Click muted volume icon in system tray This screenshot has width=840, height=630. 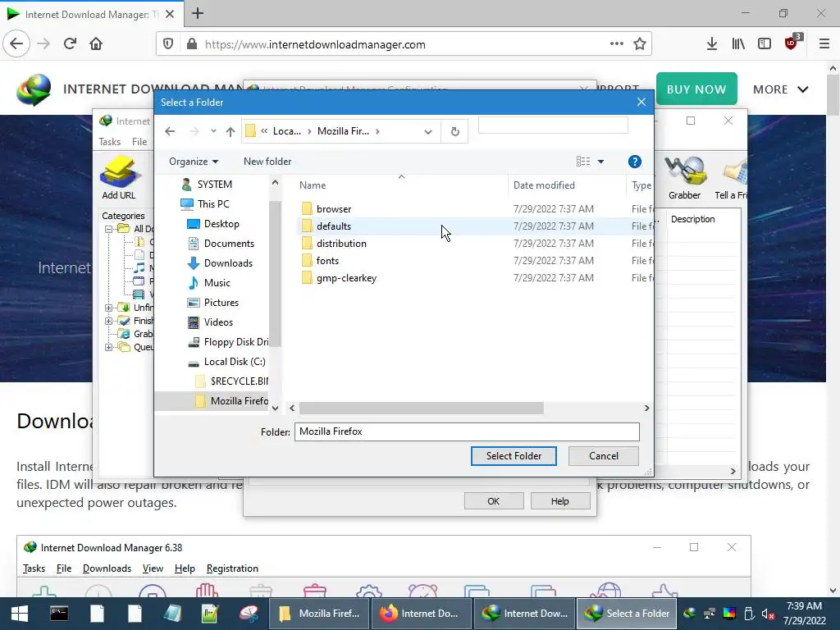(x=768, y=614)
